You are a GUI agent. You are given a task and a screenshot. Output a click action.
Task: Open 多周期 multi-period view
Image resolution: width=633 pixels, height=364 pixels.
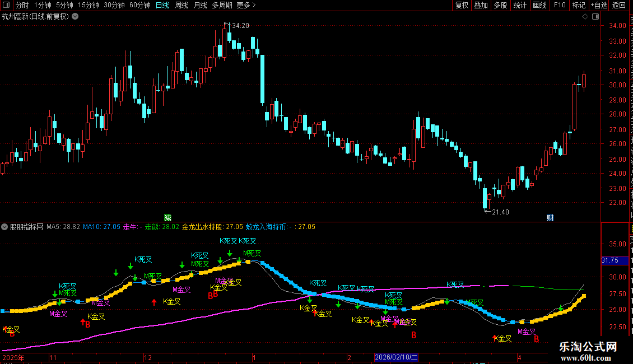[x=222, y=5]
